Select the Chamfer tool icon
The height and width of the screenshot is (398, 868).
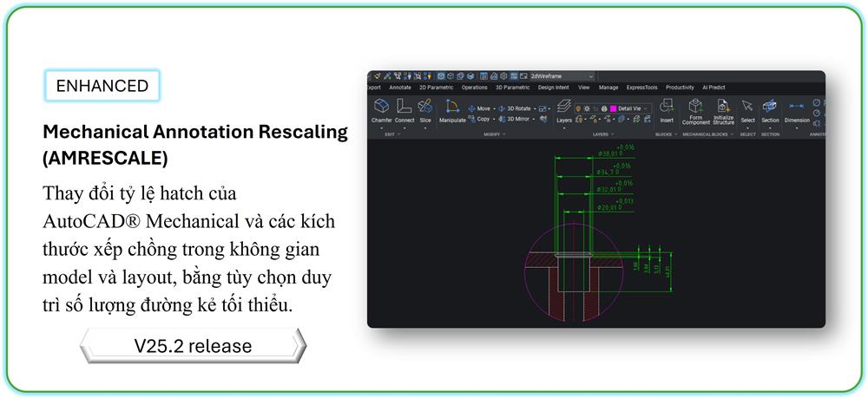[x=381, y=106]
